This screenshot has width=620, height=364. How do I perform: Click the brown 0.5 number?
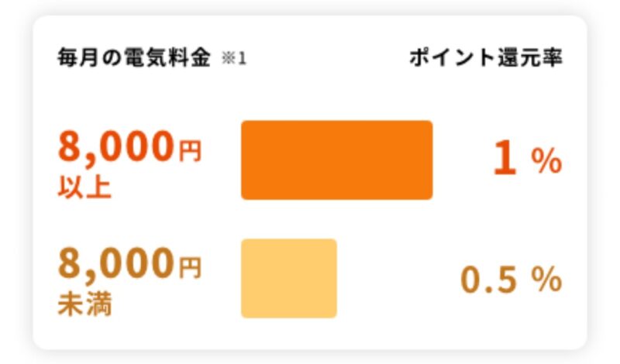click(489, 280)
